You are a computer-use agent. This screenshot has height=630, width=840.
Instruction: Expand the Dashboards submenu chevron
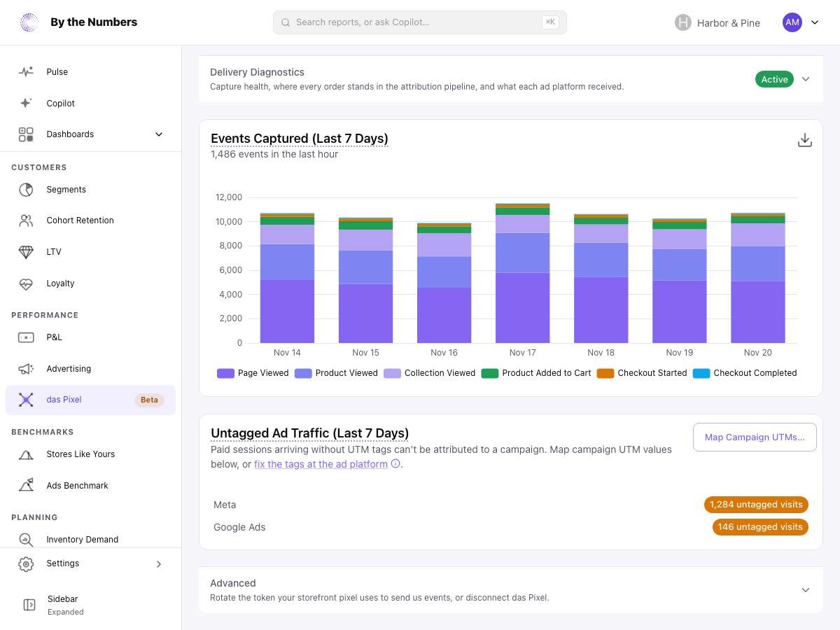pos(159,134)
